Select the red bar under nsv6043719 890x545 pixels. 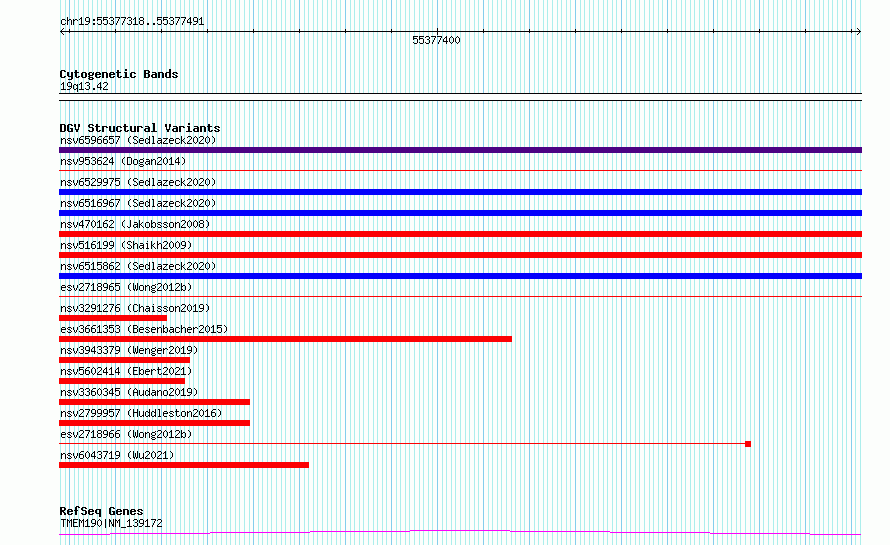point(184,465)
